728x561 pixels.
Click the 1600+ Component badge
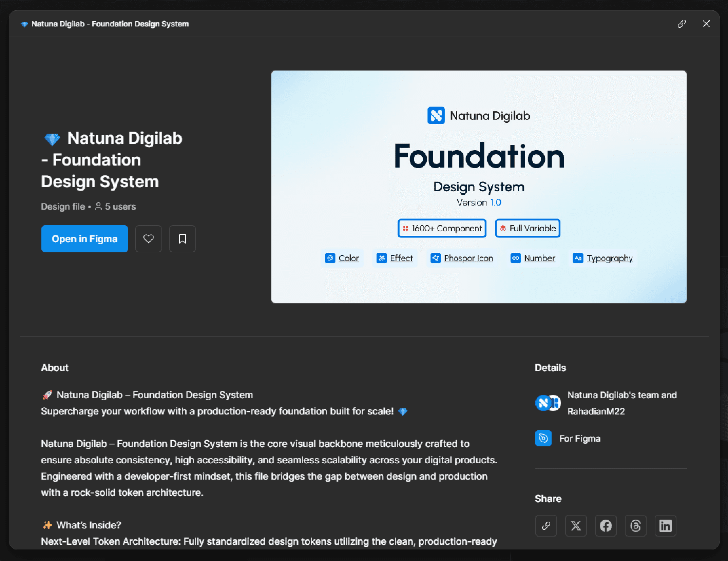click(x=442, y=228)
